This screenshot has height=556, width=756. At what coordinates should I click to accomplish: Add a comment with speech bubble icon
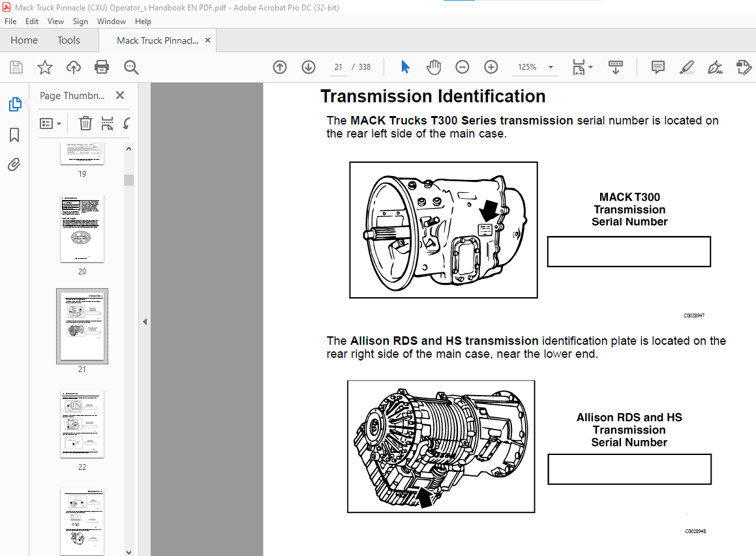point(658,67)
